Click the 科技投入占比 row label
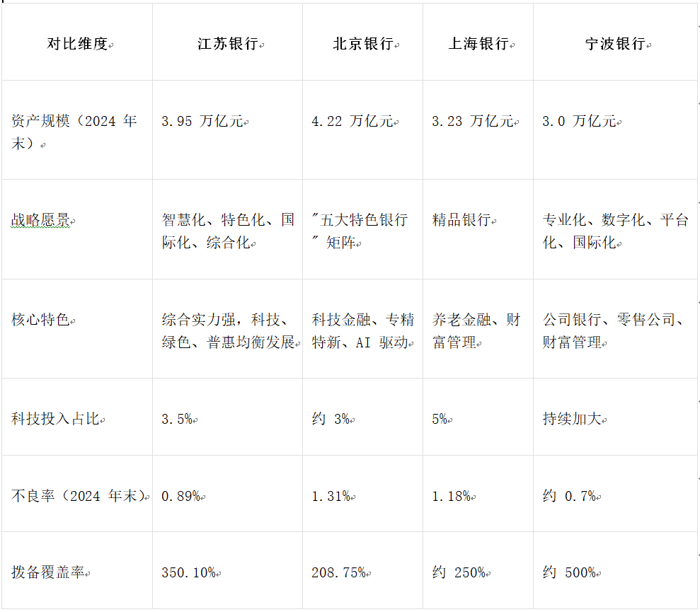The width and height of the screenshot is (700, 612). point(54,419)
